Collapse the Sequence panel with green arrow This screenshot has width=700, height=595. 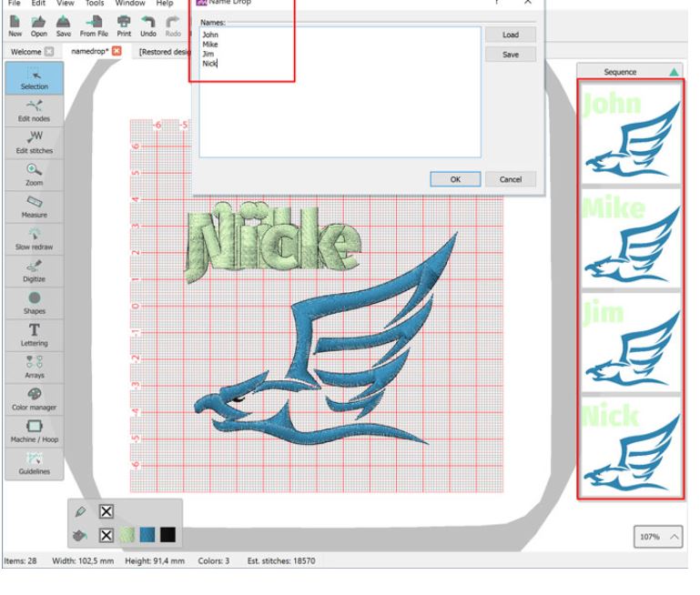coord(673,70)
